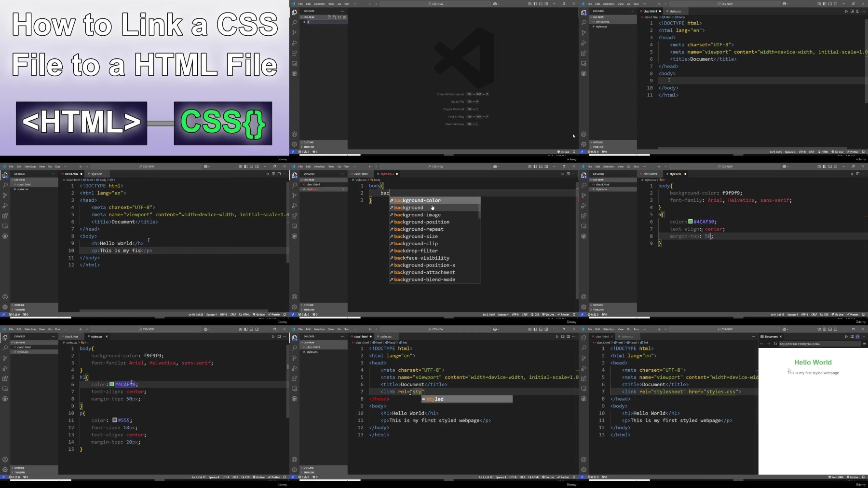868x488 pixels.
Task: Open Explorer more actions in empty welcome panel
Action: (343, 11)
